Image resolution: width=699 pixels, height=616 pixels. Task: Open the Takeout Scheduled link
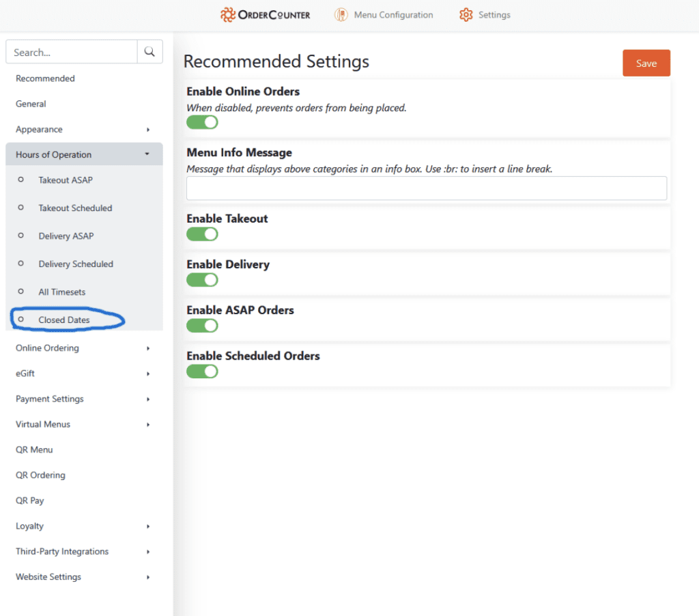tap(75, 208)
